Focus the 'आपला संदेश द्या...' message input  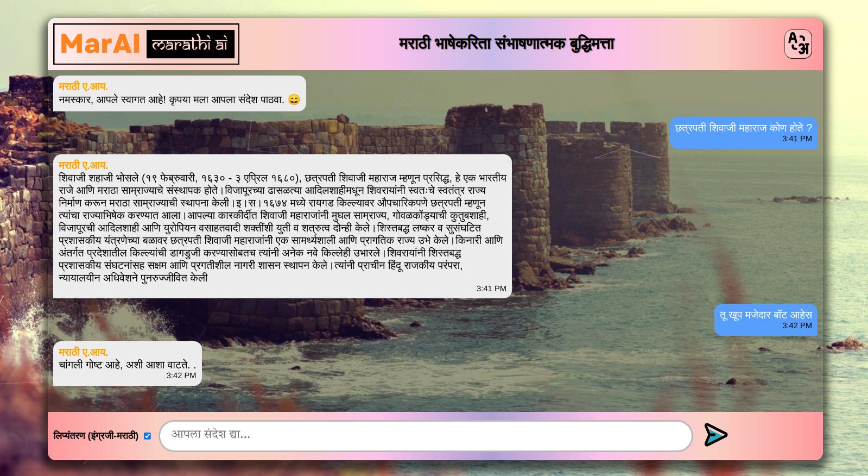tap(426, 435)
